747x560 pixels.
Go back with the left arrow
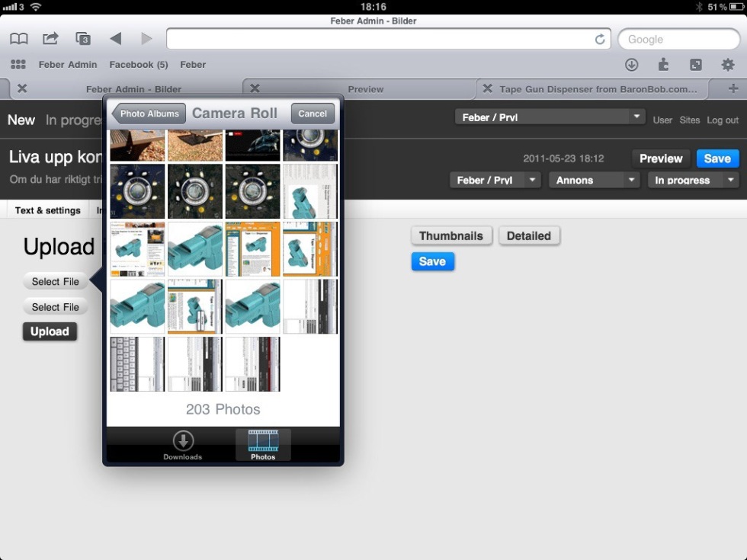[115, 39]
